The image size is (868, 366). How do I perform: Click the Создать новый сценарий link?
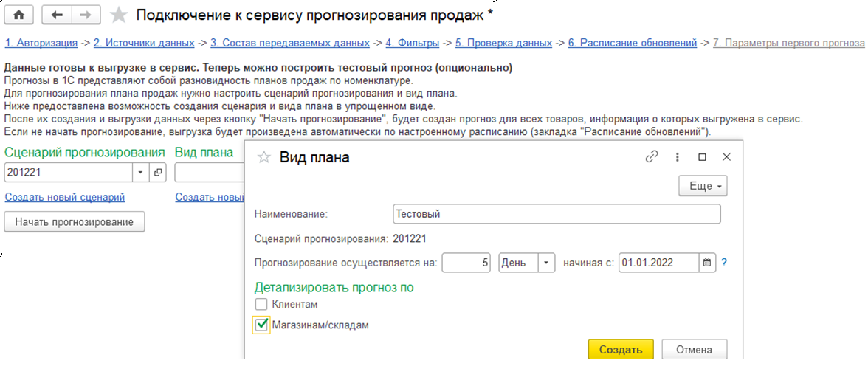coord(65,197)
